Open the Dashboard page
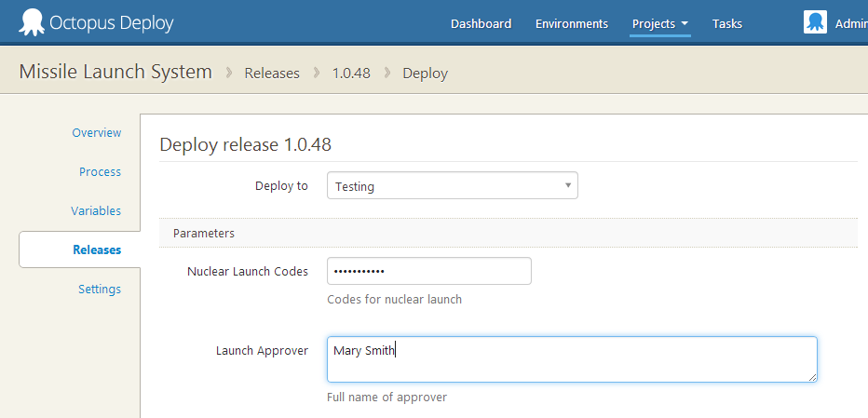Image resolution: width=868 pixels, height=418 pixels. pos(481,24)
